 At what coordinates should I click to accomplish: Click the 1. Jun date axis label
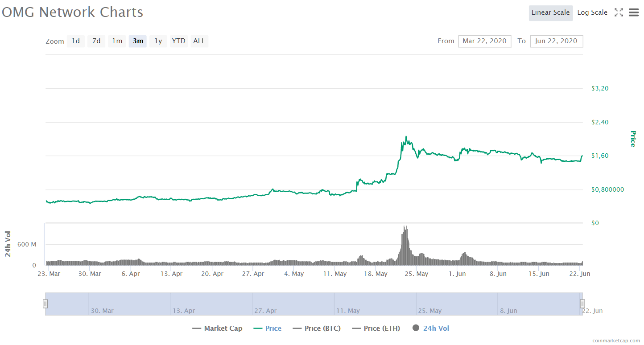coord(457,274)
